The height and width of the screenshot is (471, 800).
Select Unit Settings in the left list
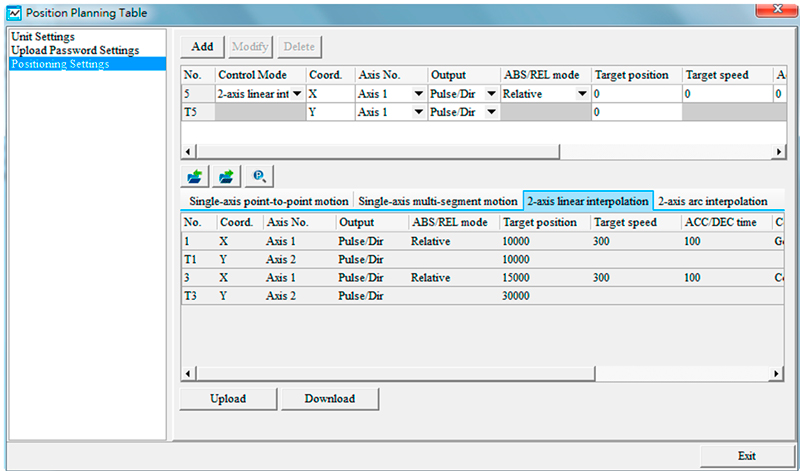[42, 37]
